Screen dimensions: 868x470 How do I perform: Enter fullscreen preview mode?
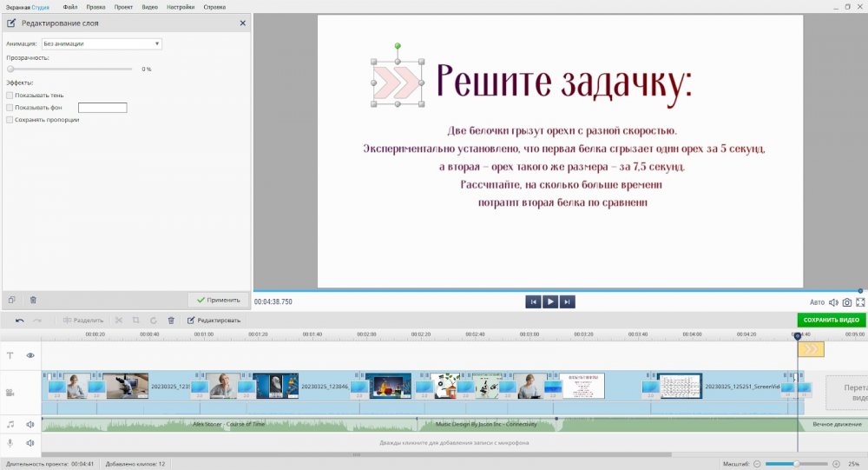pos(861,302)
